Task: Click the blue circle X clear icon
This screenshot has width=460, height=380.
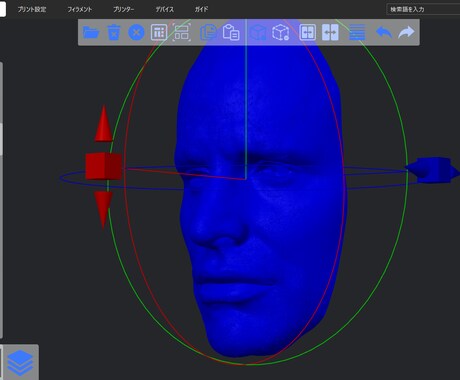Action: point(136,33)
